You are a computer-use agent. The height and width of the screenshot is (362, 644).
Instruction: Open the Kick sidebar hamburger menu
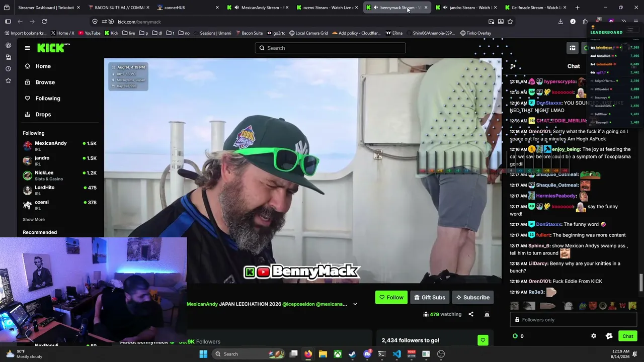click(27, 48)
